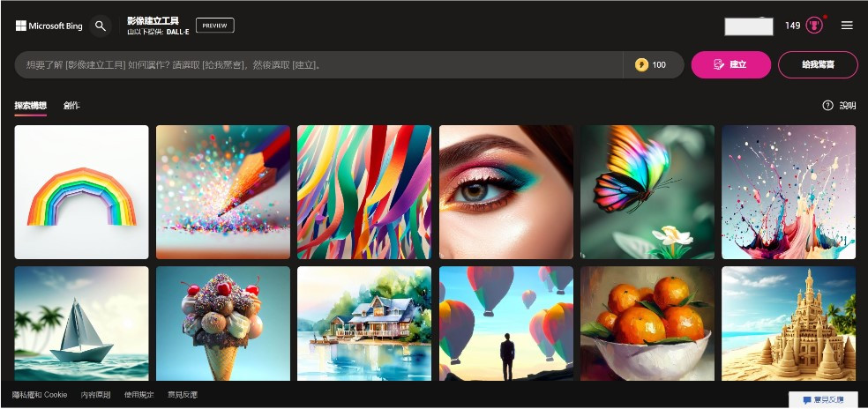Open the 使用規定 terms link

[x=139, y=395]
